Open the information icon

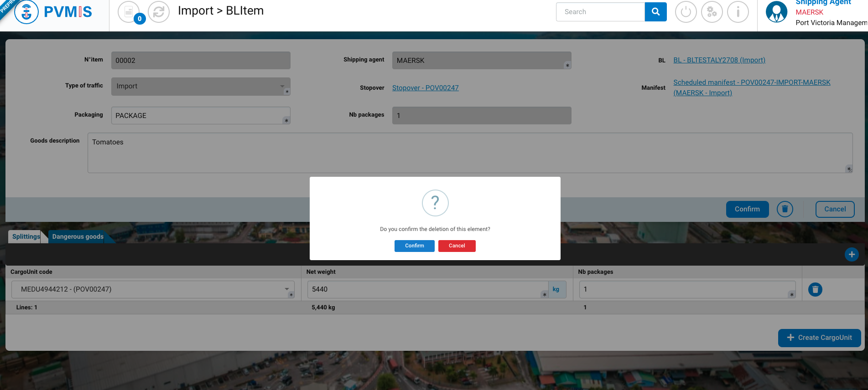click(x=738, y=12)
